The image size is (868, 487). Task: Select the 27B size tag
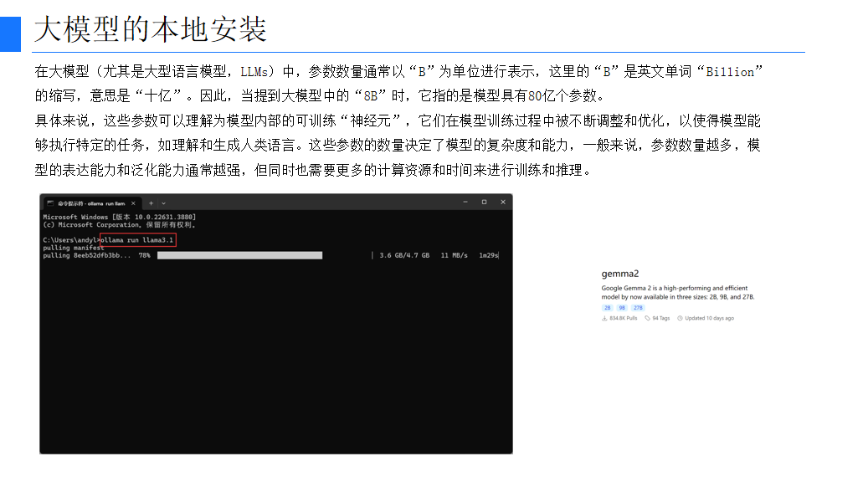click(638, 308)
